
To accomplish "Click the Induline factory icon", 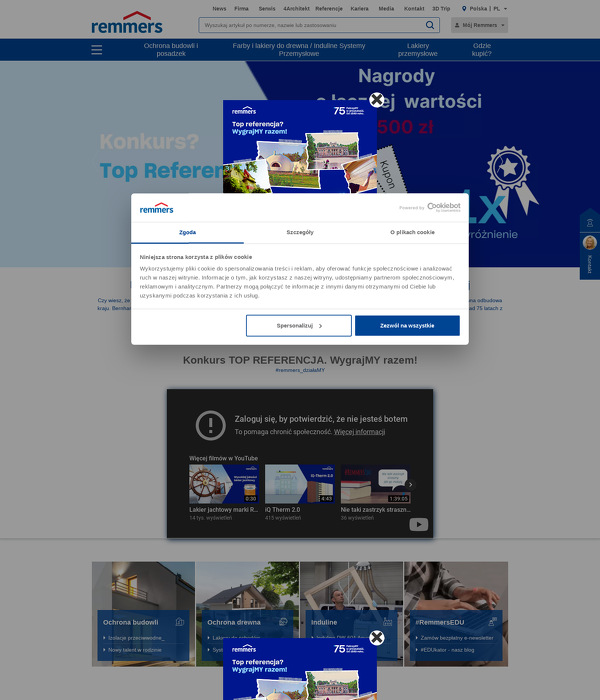I will coord(387,621).
